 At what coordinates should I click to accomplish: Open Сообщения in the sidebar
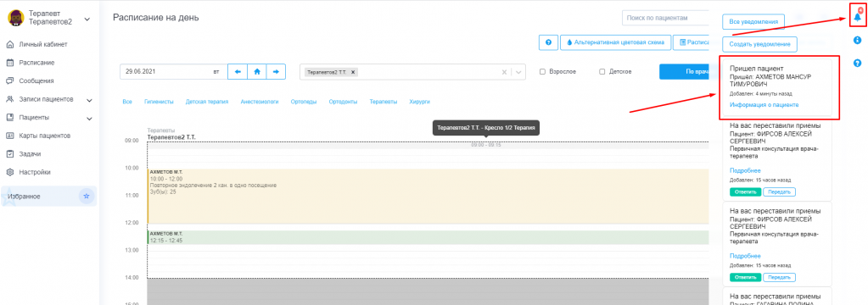point(36,80)
